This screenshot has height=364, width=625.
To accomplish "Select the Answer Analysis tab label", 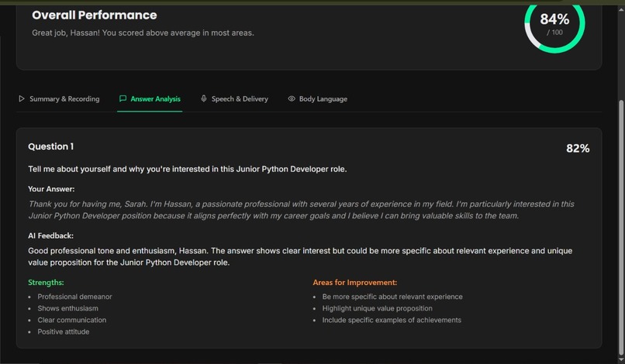I will [x=155, y=99].
